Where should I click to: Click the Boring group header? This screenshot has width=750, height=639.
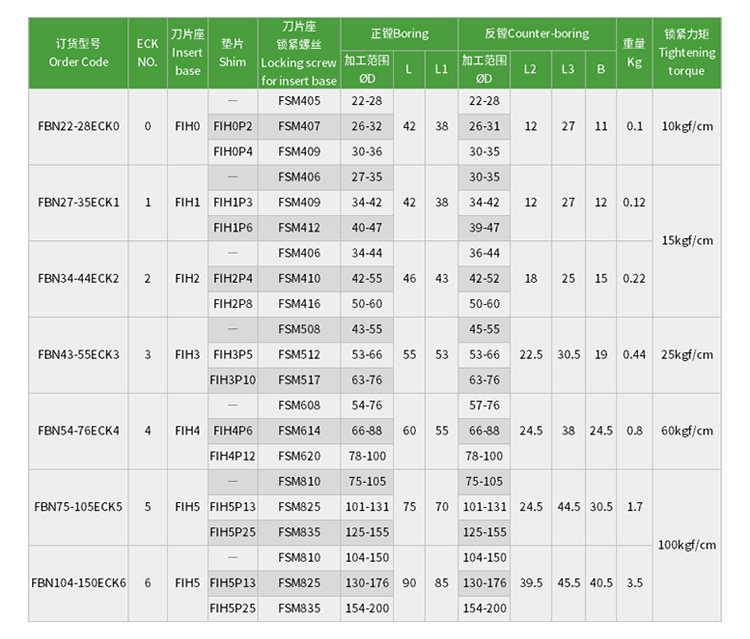[399, 34]
